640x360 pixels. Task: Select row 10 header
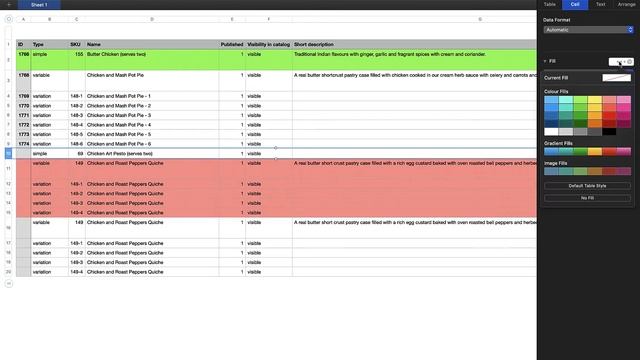coord(8,153)
